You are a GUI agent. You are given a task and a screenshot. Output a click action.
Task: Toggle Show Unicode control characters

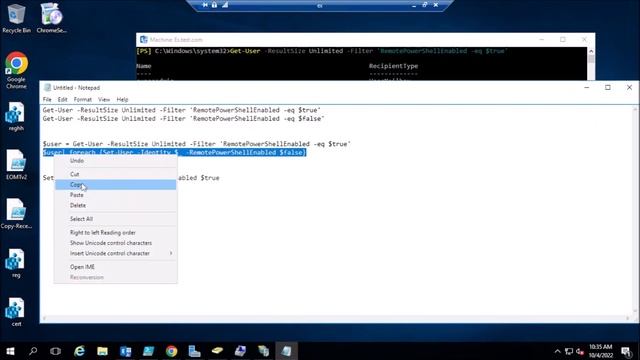(116, 243)
